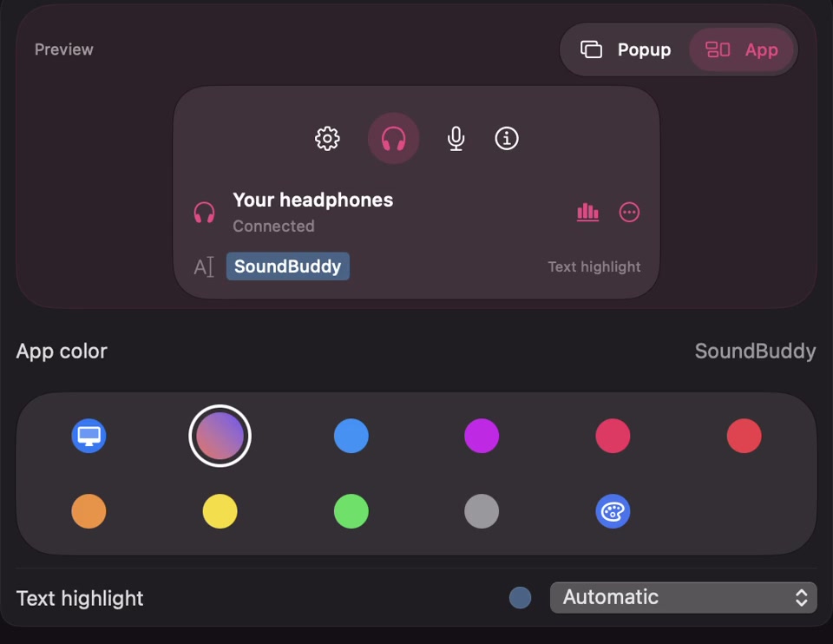Open the Text highlight Automatic dropdown

(683, 598)
